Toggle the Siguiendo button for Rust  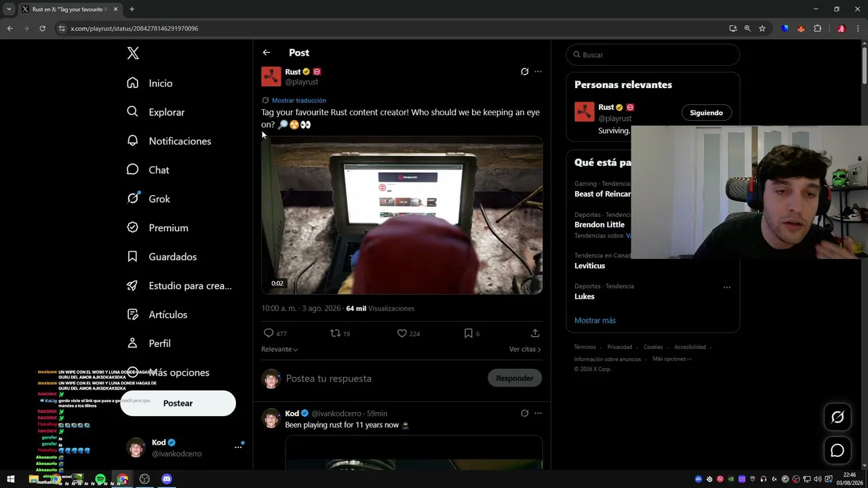coord(707,113)
